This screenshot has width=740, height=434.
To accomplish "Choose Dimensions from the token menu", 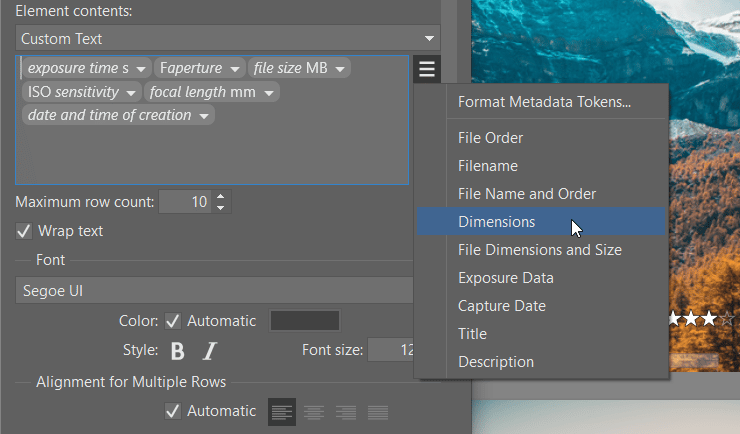I will [x=496, y=222].
